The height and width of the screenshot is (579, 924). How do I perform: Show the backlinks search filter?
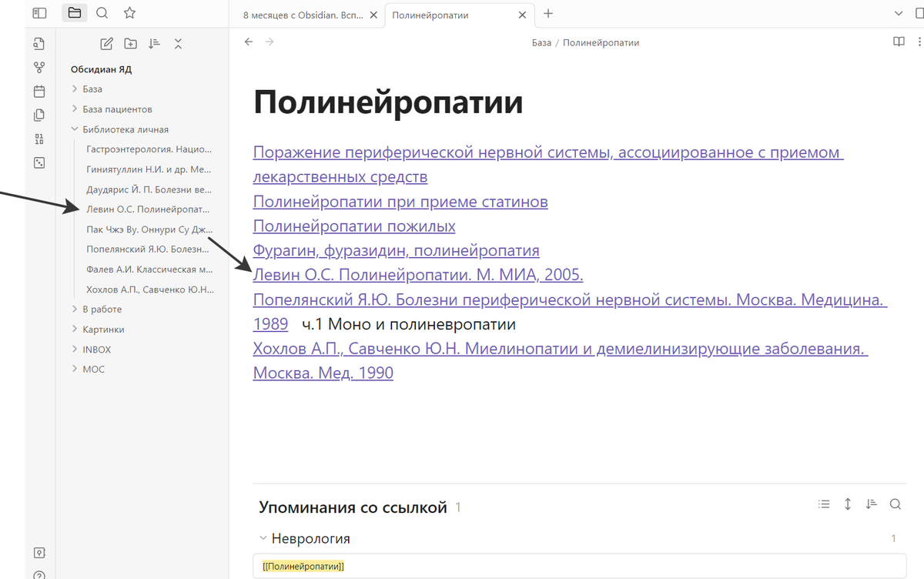point(895,504)
